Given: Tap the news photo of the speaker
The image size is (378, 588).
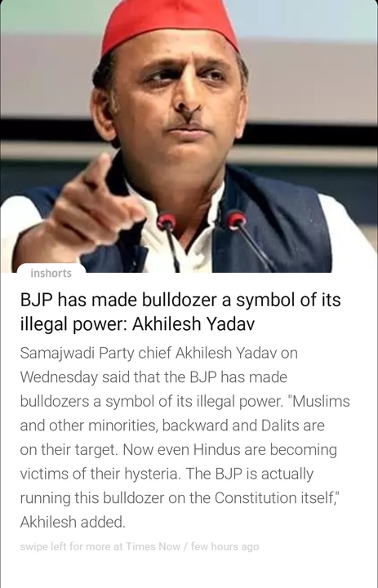Looking at the screenshot, I should (x=189, y=136).
